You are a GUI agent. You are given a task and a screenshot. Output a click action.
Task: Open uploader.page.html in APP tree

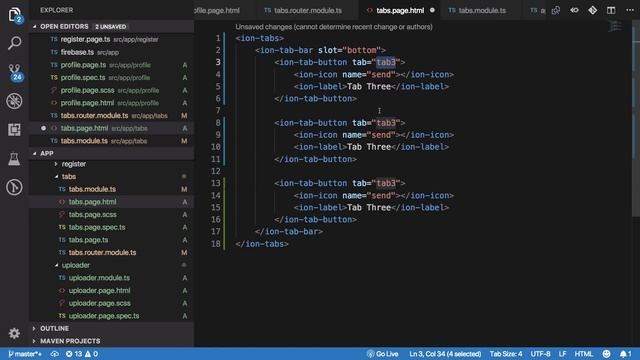(x=112, y=291)
